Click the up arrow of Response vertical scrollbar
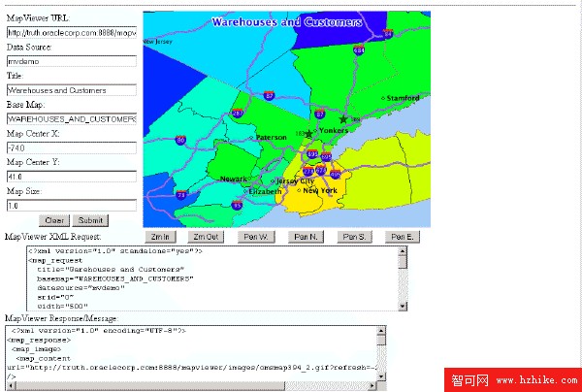The width and height of the screenshot is (582, 392). coord(381,331)
